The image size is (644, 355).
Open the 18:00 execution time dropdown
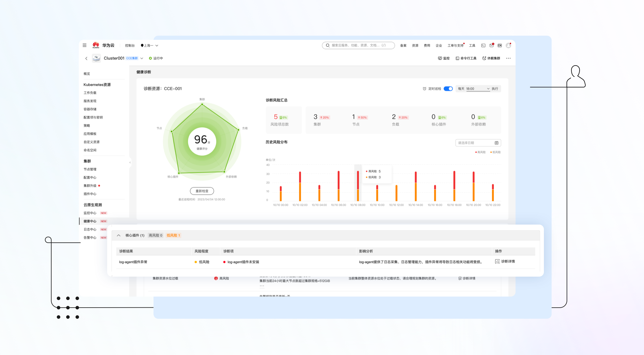click(x=478, y=89)
